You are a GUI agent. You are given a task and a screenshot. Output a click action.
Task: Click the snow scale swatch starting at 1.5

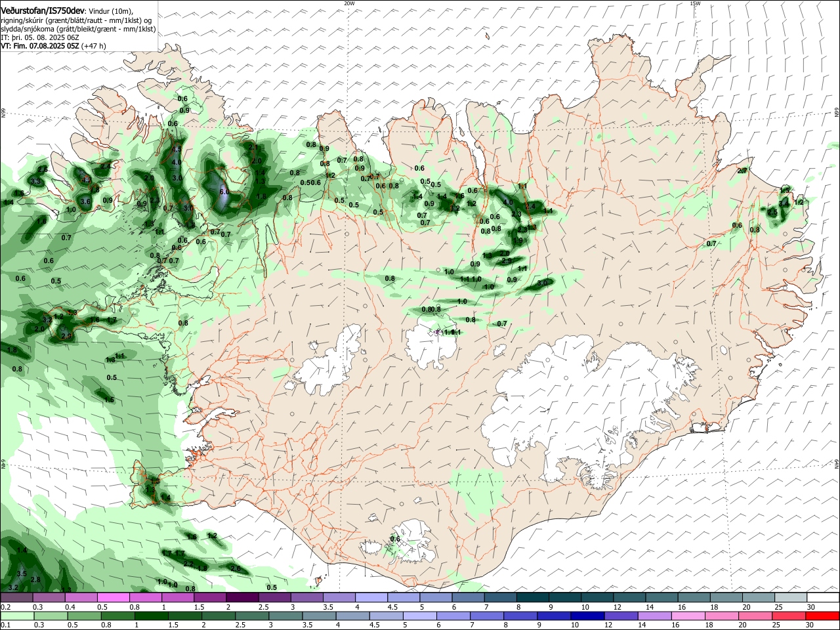[x=209, y=598]
